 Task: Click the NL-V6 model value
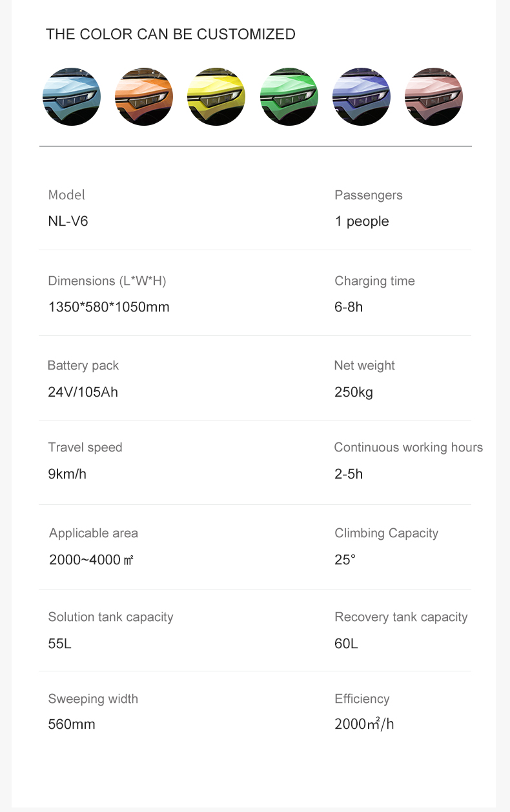click(x=68, y=221)
